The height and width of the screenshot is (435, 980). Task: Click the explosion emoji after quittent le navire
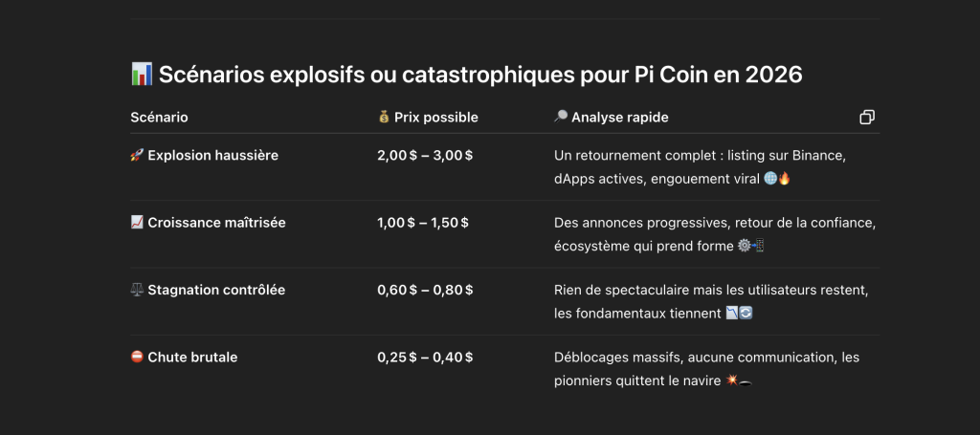tap(732, 381)
